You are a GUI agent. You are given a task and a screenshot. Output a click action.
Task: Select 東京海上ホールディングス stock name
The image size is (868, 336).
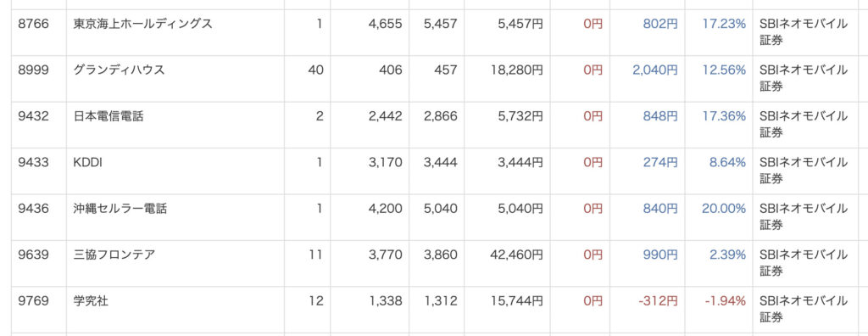coord(142,24)
